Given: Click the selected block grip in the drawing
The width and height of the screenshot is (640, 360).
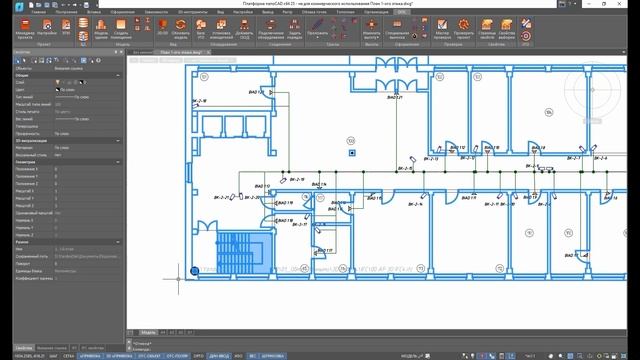Looking at the screenshot, I should [x=195, y=271].
